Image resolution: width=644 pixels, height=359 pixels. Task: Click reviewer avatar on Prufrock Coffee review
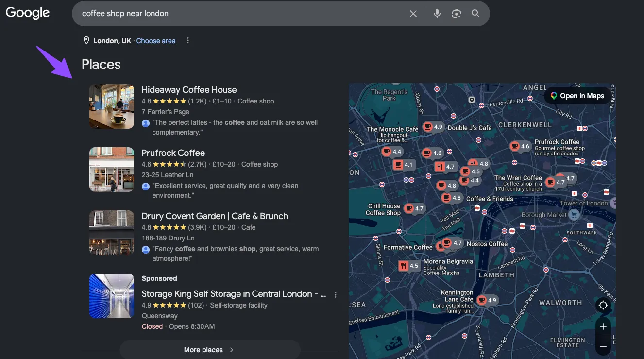click(146, 186)
